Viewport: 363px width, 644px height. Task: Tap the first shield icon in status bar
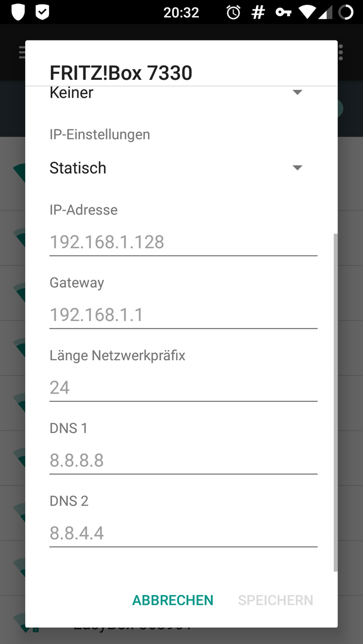[18, 12]
